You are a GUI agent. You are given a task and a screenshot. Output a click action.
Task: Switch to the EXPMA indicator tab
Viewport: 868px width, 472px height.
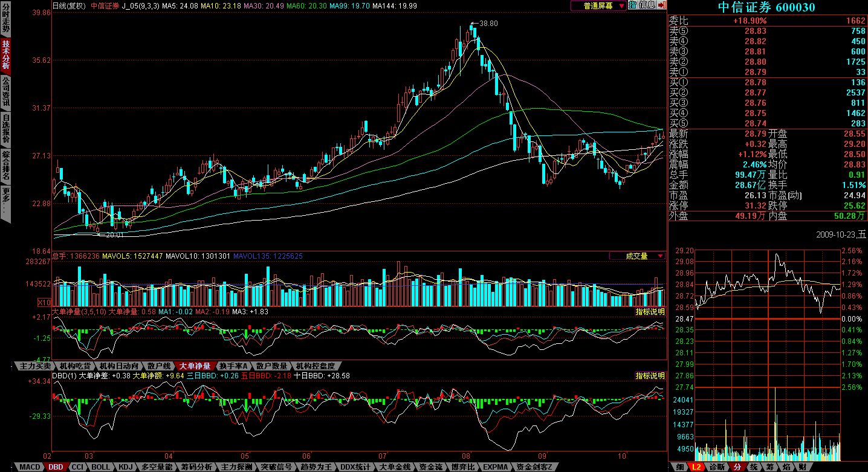pos(496,467)
